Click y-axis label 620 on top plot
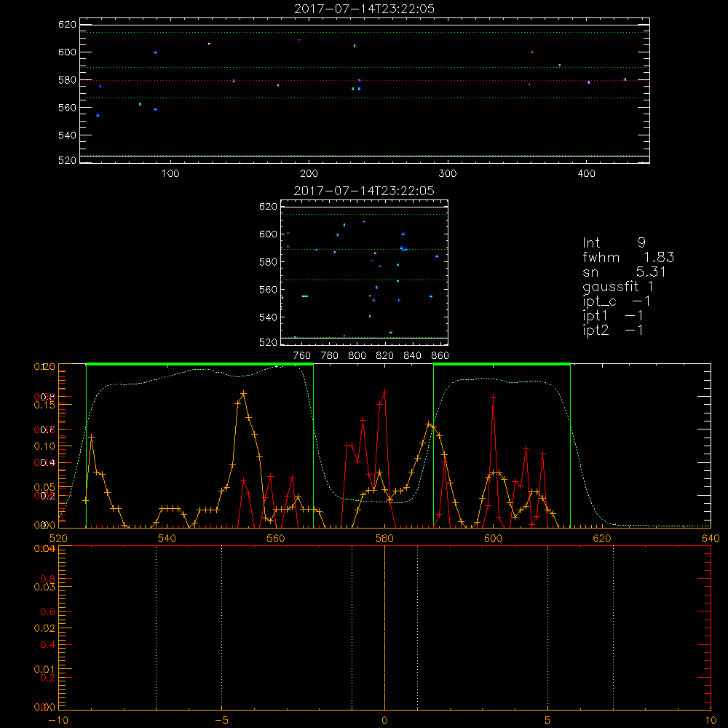The image size is (728, 728). point(67,24)
